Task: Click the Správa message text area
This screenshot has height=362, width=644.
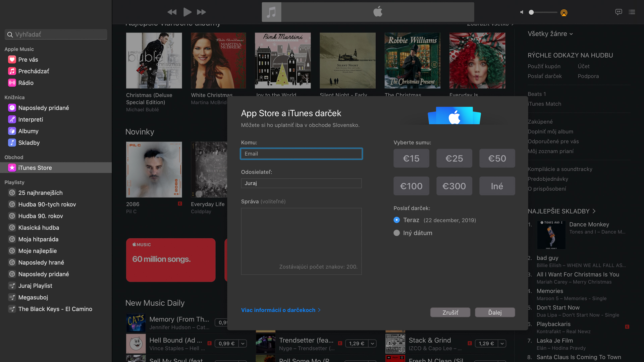Action: (301, 241)
